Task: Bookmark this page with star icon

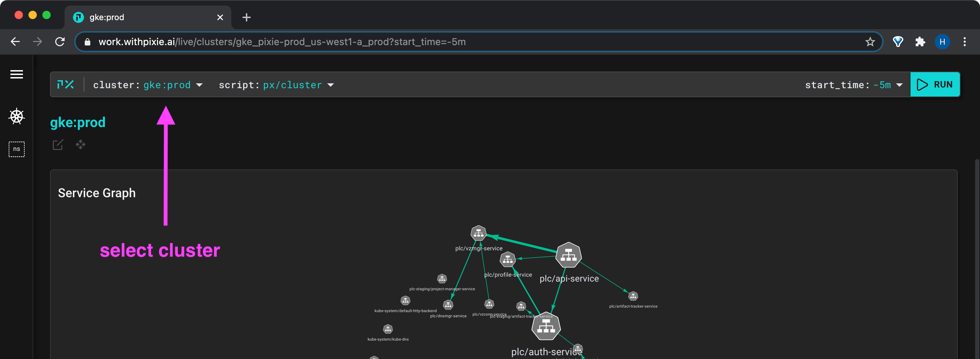Action: pos(870,42)
